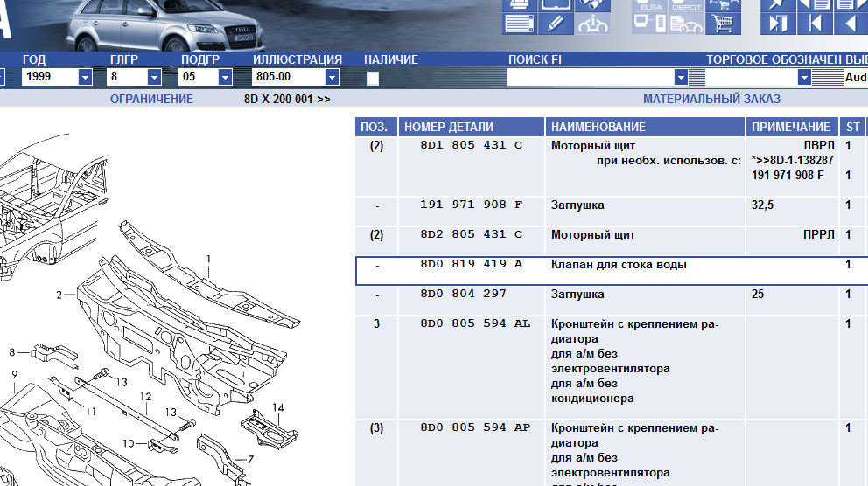Open the vehicle info car icon
This screenshot has width=868, height=486.
[592, 24]
